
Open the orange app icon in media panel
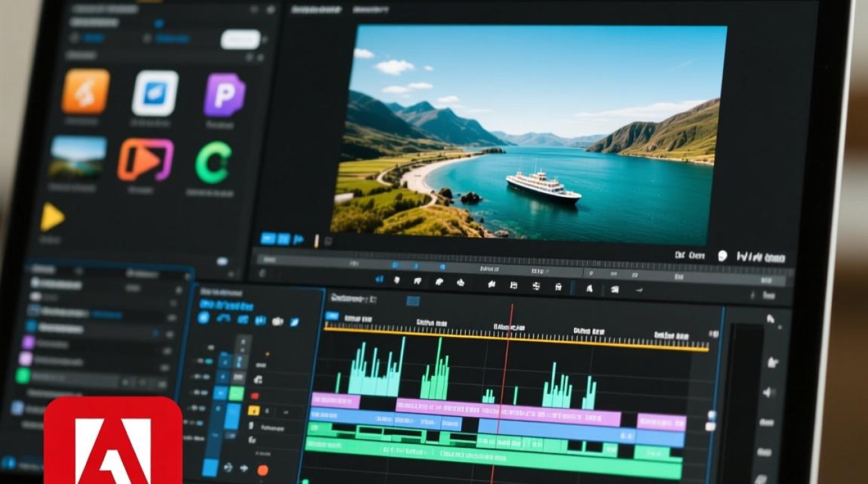tap(85, 92)
